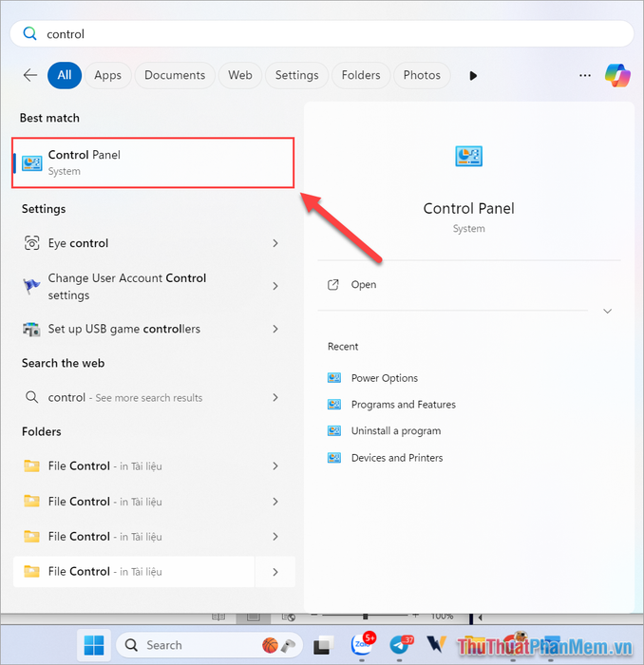Expand the Control Panel actions chevron
Viewport: 644px width, 665px height.
(608, 311)
